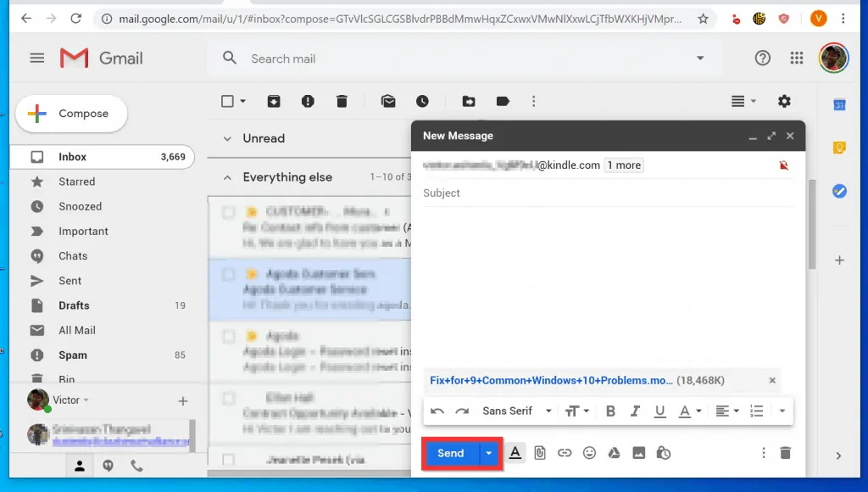This screenshot has height=492, width=868.
Task: Tick the select-all checkbox above inbox
Action: pyautogui.click(x=227, y=101)
